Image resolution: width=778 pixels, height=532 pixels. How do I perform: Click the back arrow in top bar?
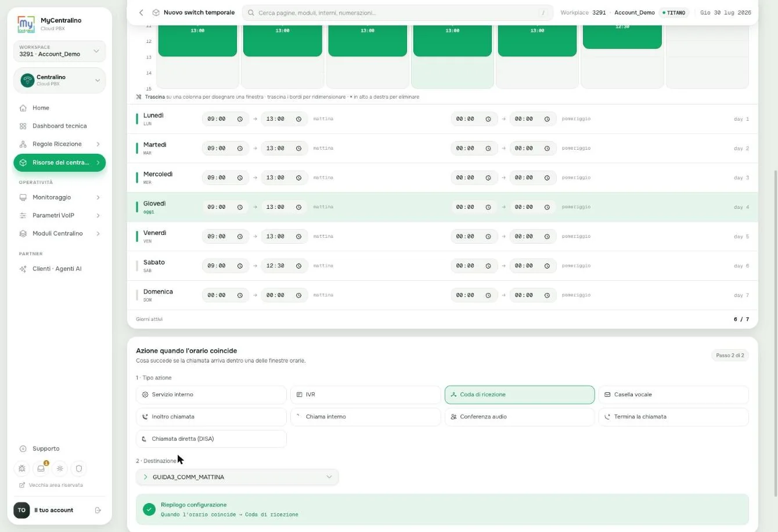pos(141,12)
